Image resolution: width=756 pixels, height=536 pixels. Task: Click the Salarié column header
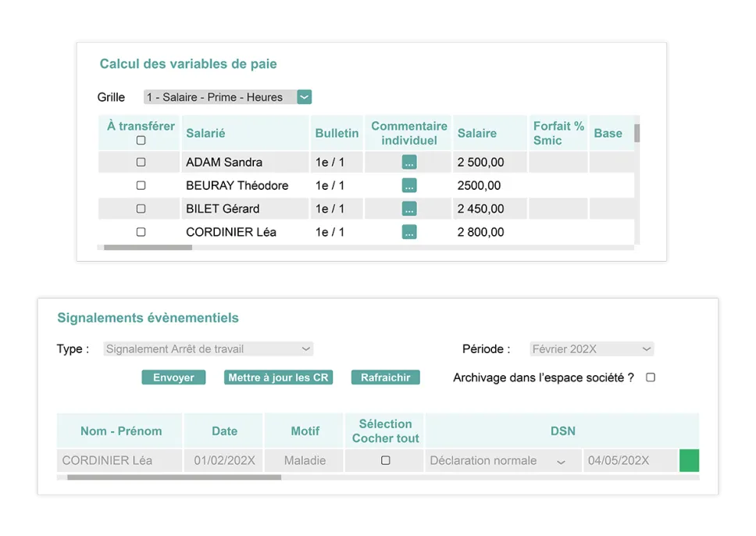pyautogui.click(x=245, y=133)
